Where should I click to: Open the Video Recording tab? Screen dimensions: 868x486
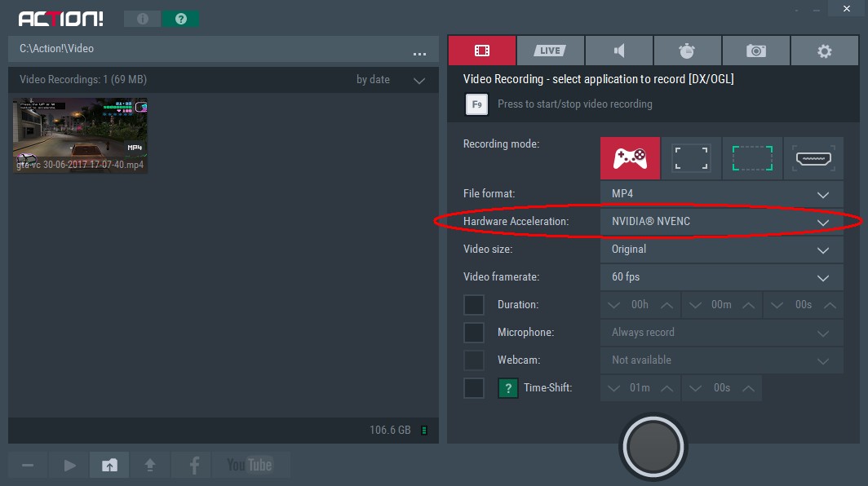click(x=482, y=51)
